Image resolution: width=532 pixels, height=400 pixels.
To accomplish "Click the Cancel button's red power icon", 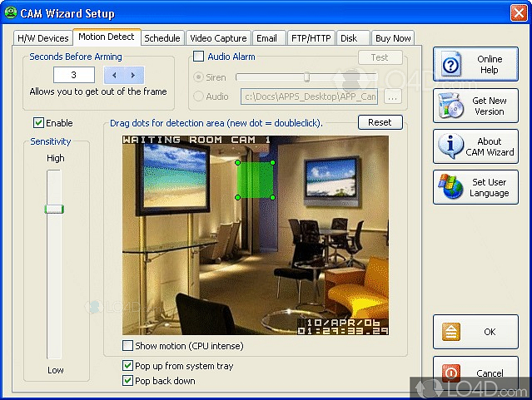I will (x=451, y=373).
